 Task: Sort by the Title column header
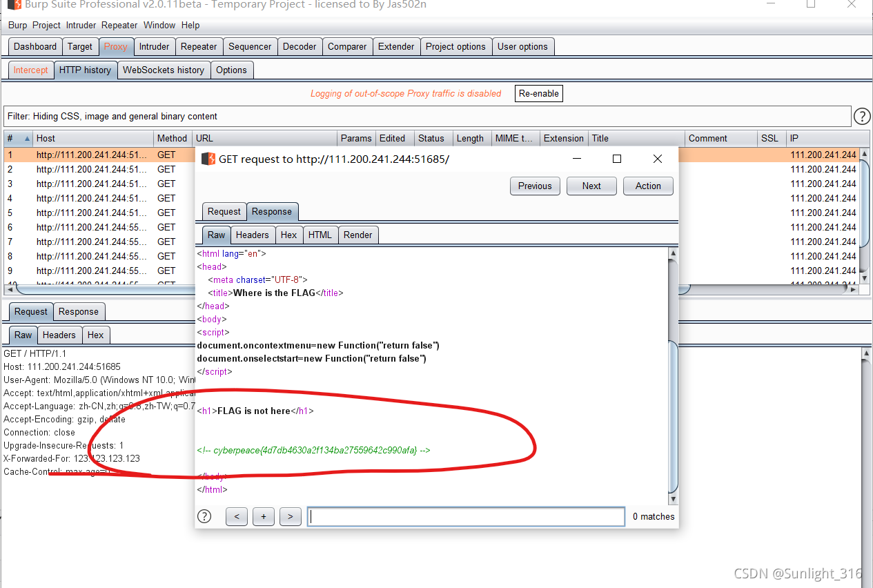[x=636, y=138]
